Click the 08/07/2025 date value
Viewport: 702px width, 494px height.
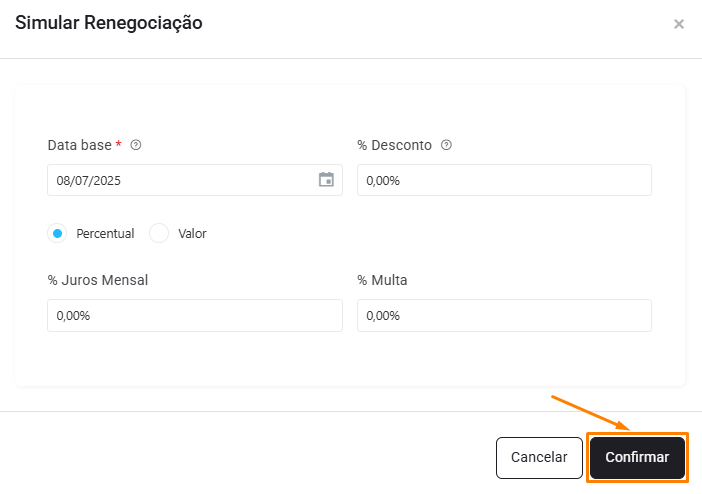click(89, 180)
